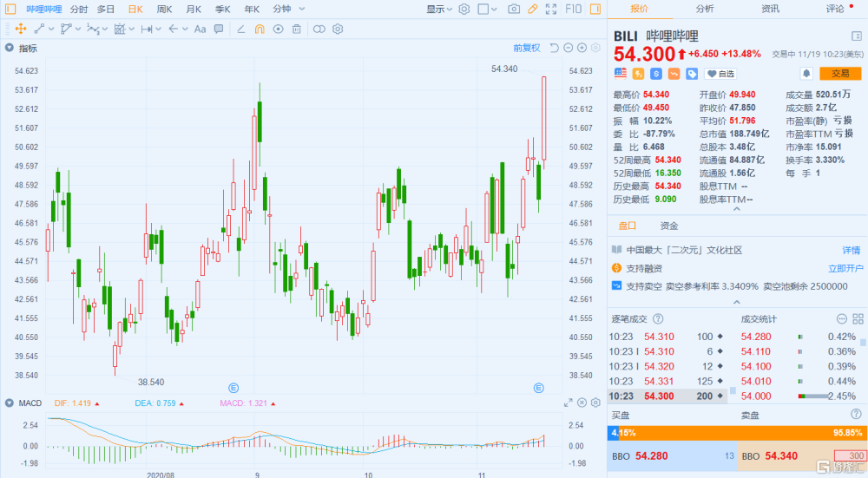Open the 评论 comments tab
Image resolution: width=868 pixels, height=478 pixels.
click(835, 9)
